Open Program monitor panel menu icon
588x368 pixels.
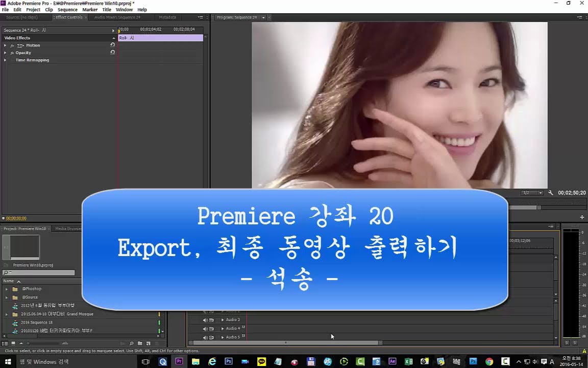[580, 17]
